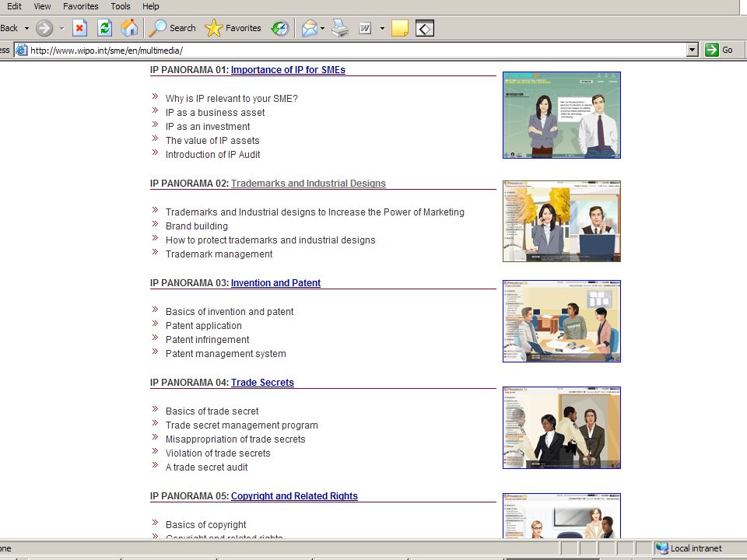Click the 'IP PANORAMA 03:' heading label
Viewport: 747px width, 560px height.
click(x=190, y=283)
